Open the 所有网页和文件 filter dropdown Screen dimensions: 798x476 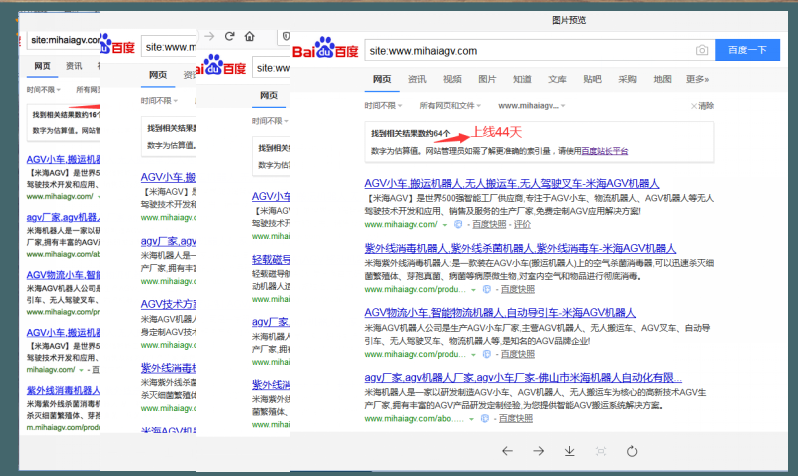click(450, 105)
